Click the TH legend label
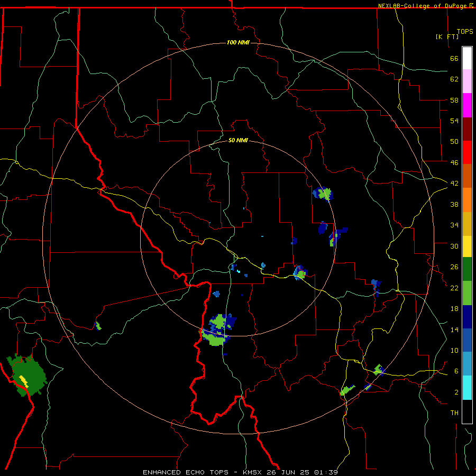 454,413
